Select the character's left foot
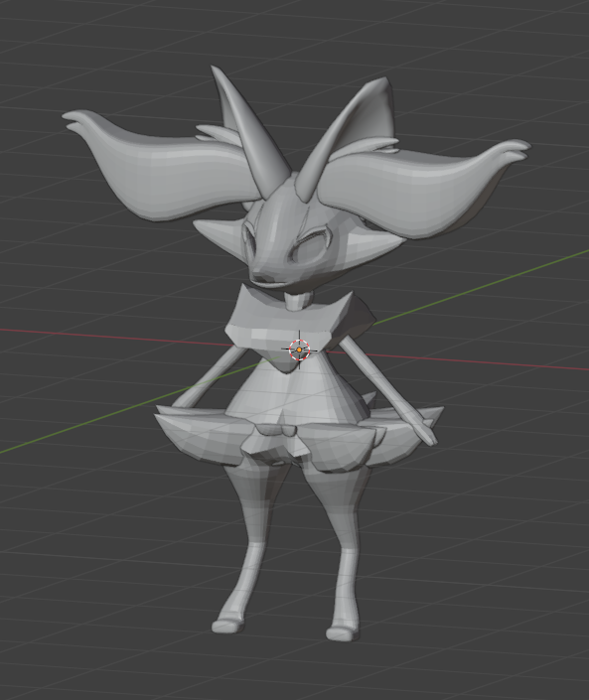The image size is (589, 700). (x=226, y=625)
